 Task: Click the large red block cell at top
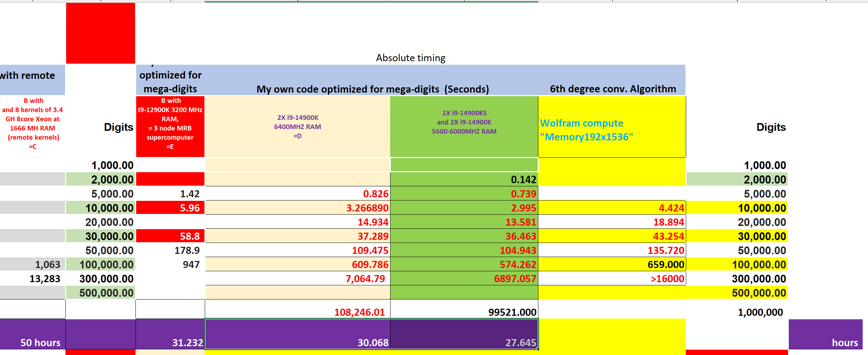100,33
